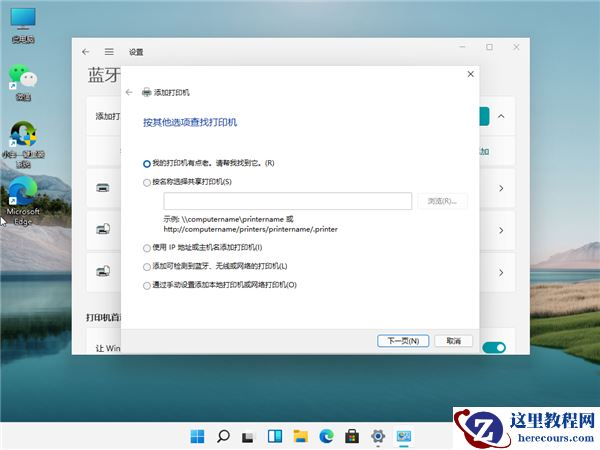Toggle the Windows default printer switch

click(494, 347)
